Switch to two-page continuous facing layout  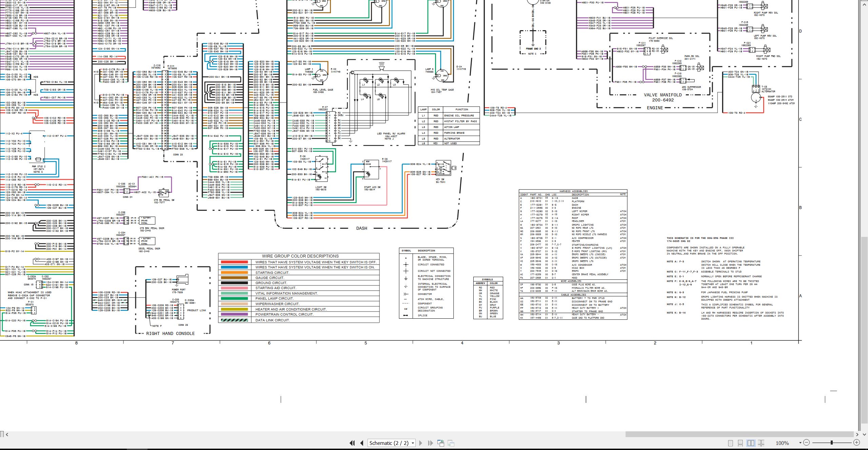tap(761, 443)
